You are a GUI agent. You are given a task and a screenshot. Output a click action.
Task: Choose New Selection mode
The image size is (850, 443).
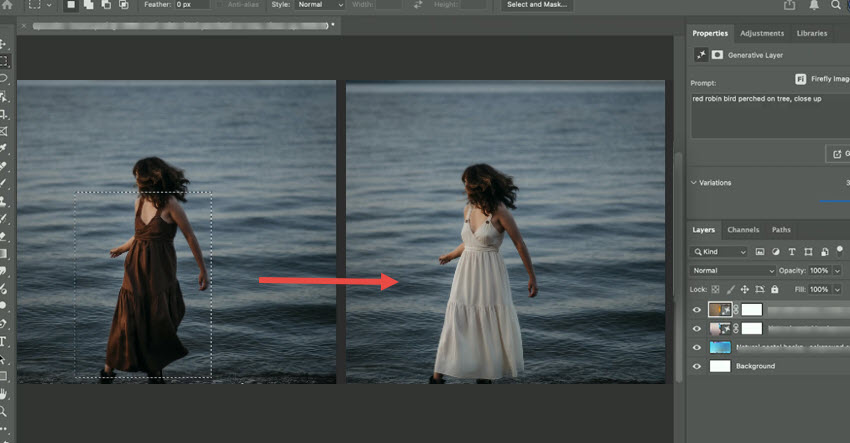coord(71,4)
